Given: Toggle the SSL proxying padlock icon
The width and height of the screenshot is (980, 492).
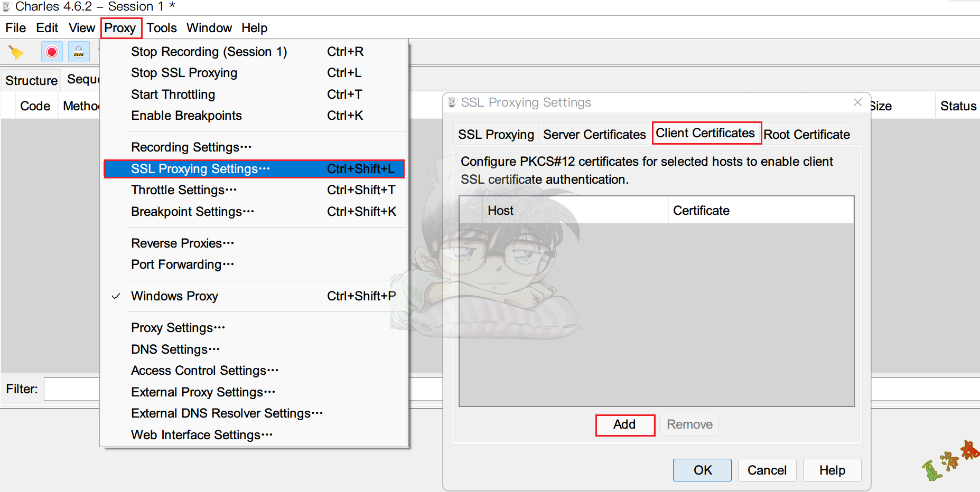Looking at the screenshot, I should pyautogui.click(x=78, y=52).
